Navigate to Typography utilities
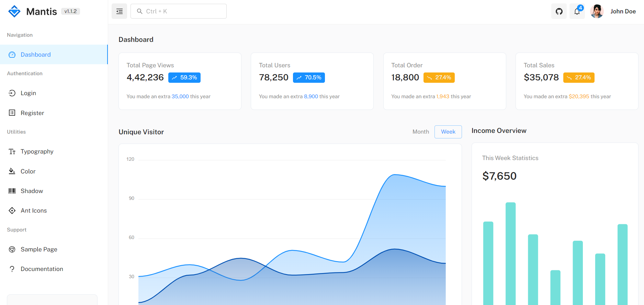 54,151
